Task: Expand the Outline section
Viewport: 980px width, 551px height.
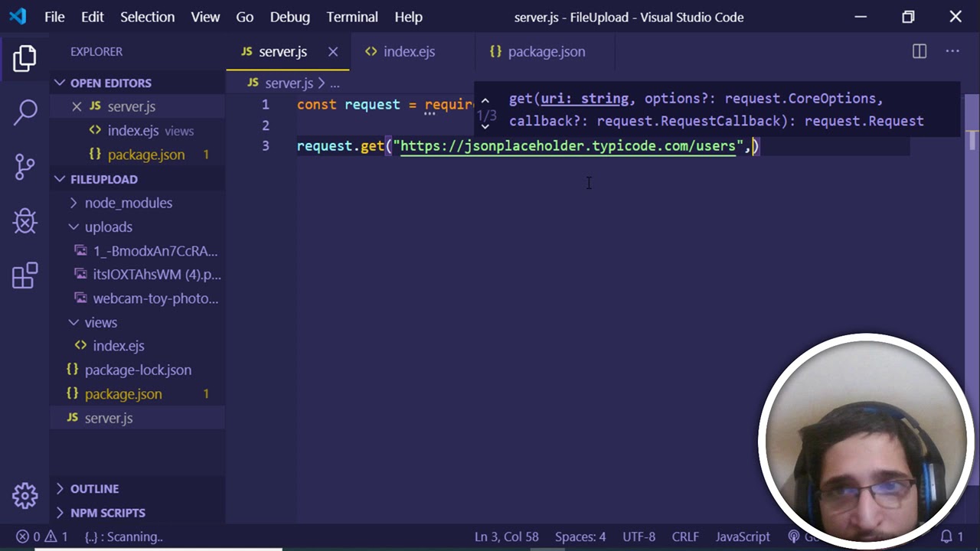Action: 94,488
